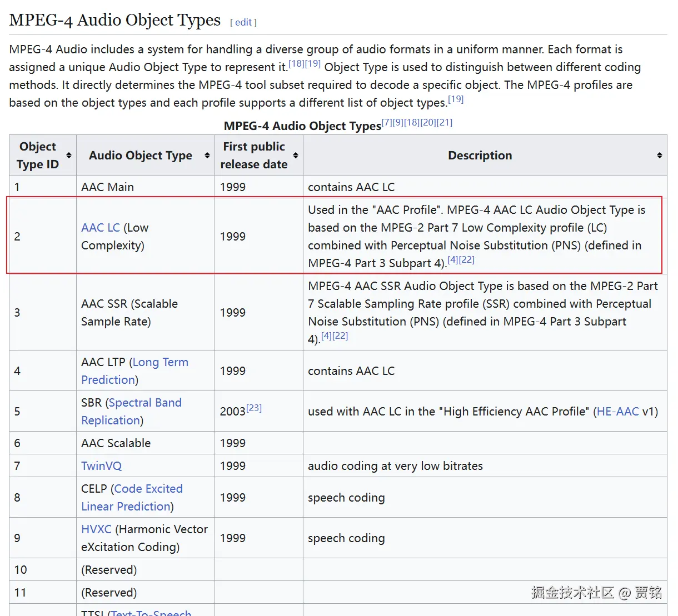The width and height of the screenshot is (678, 616).
Task: Open the HVXC link
Action: click(96, 529)
